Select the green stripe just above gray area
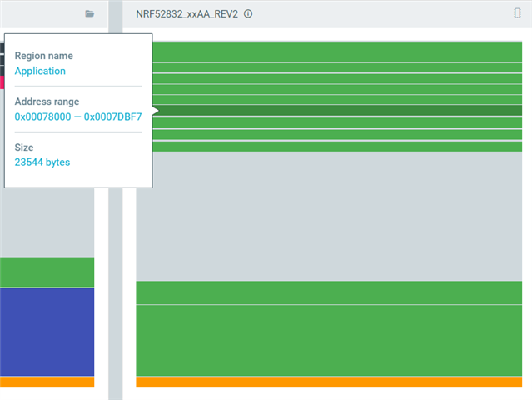 tap(337, 147)
